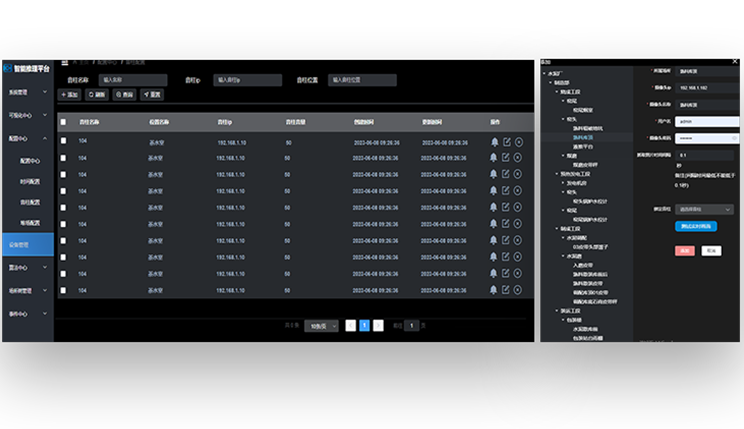This screenshot has height=429, width=744.
Task: Check the checkbox of the last table row
Action: coord(64,289)
